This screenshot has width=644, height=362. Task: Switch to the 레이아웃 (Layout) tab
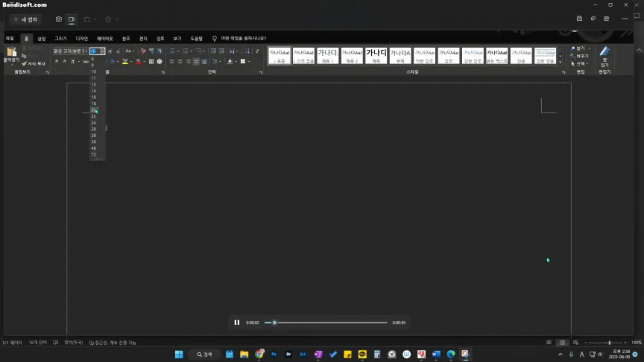(105, 39)
